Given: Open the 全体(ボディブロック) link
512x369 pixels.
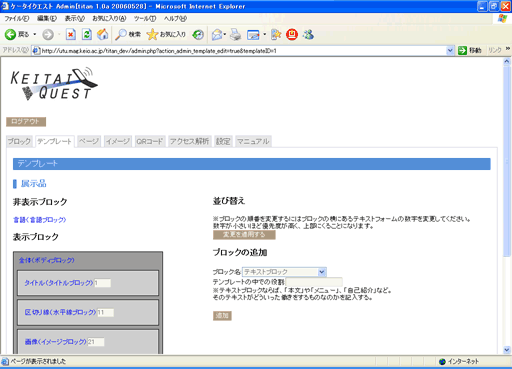Looking at the screenshot, I should pyautogui.click(x=47, y=260).
